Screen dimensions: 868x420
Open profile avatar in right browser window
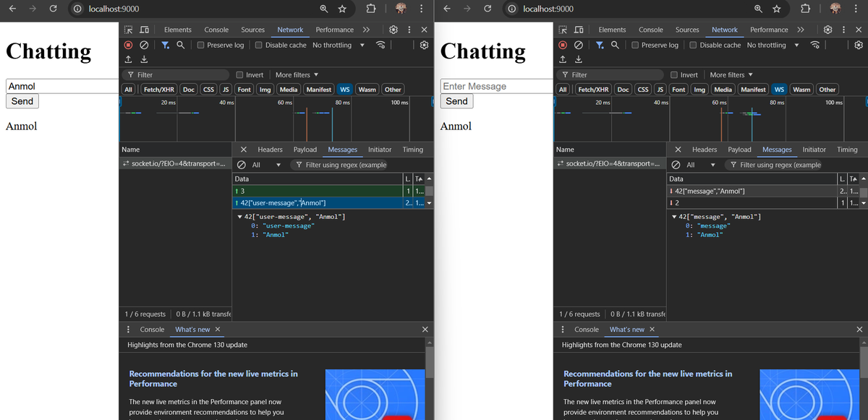click(836, 9)
